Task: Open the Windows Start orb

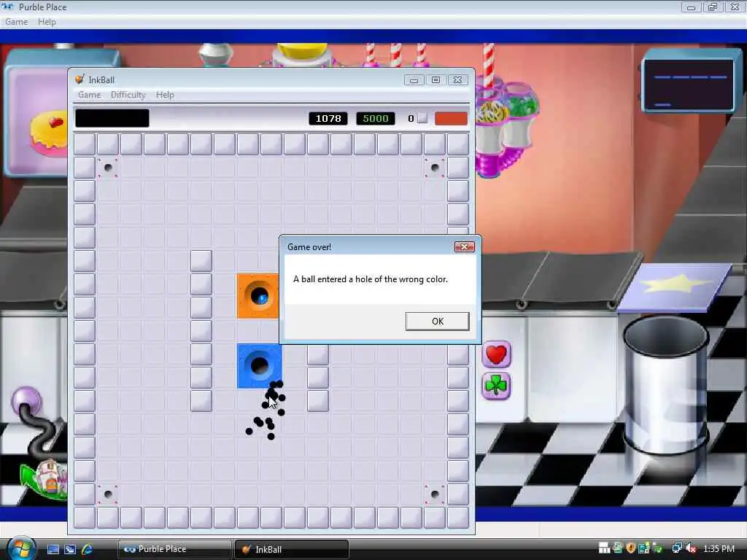Action: pyautogui.click(x=20, y=548)
